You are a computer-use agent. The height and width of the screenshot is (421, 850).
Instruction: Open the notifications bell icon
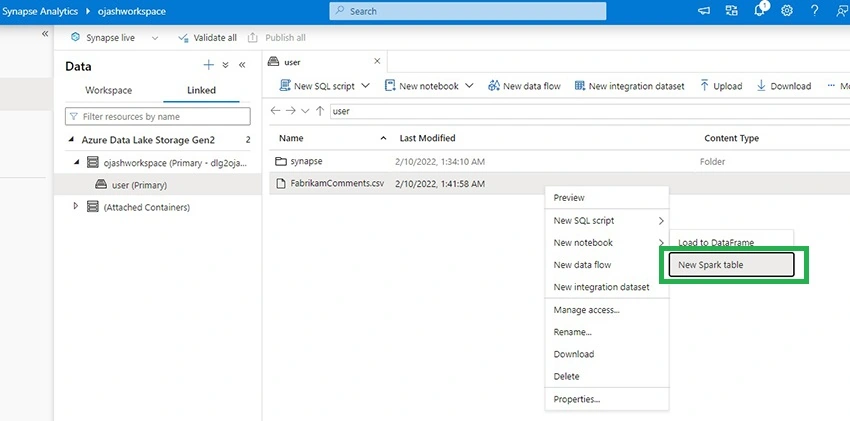(x=759, y=10)
